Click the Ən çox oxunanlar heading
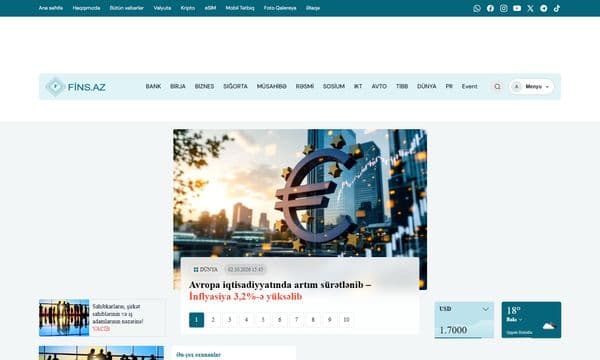The width and height of the screenshot is (600, 360). coord(198,355)
